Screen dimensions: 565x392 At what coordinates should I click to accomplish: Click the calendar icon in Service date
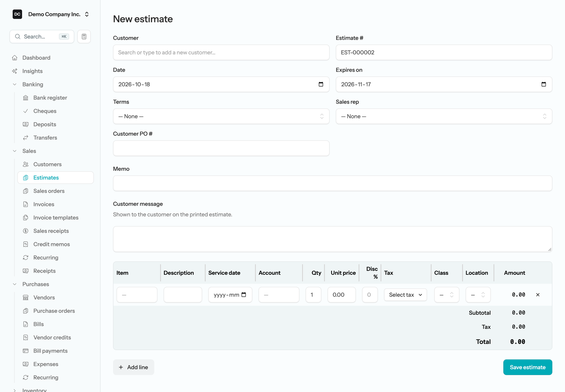click(244, 295)
